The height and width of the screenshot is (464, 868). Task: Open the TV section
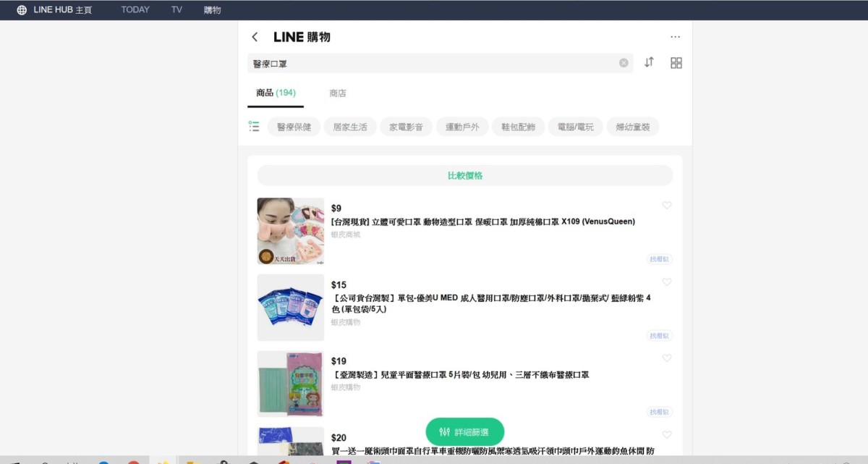coord(176,10)
